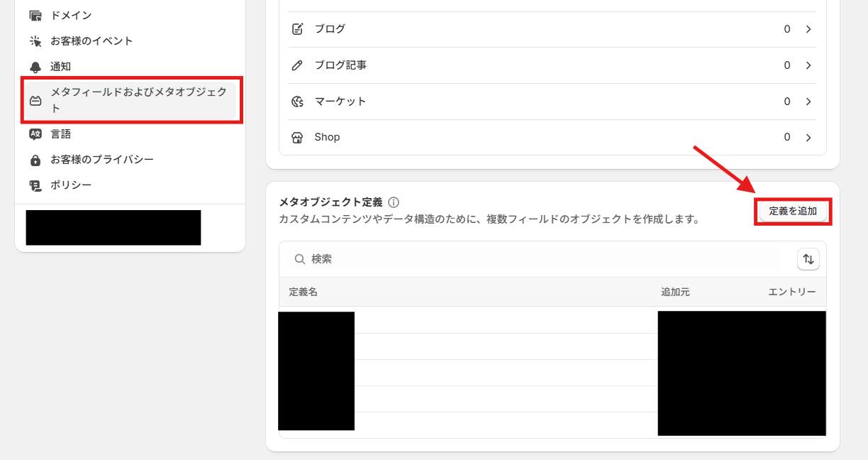Expand the ブログ記事 row chevron
The width and height of the screenshot is (868, 460).
point(808,65)
